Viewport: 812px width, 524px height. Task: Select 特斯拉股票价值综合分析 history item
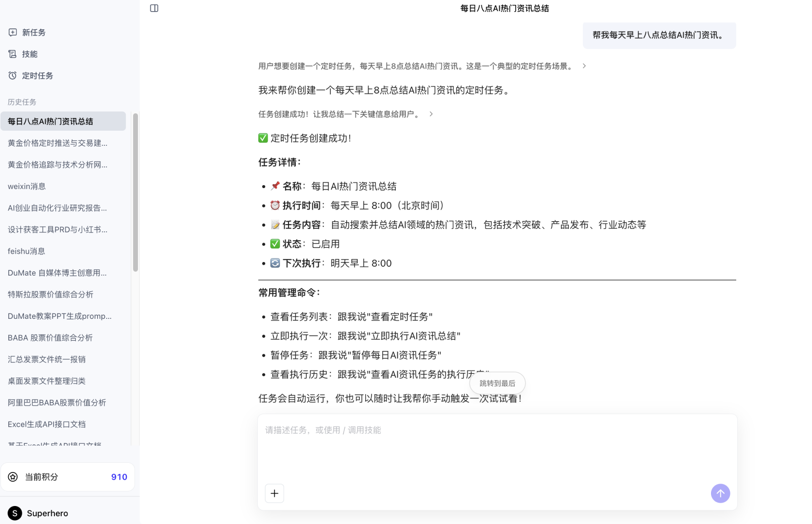pyautogui.click(x=51, y=294)
